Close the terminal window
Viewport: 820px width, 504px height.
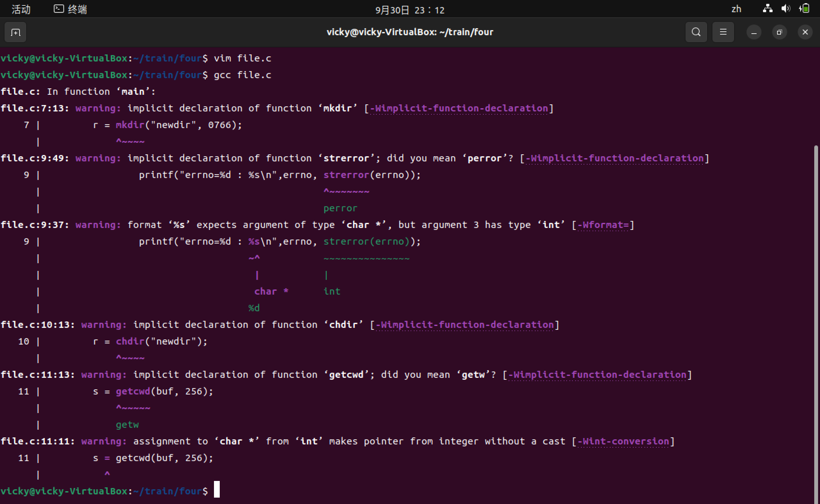pyautogui.click(x=805, y=32)
